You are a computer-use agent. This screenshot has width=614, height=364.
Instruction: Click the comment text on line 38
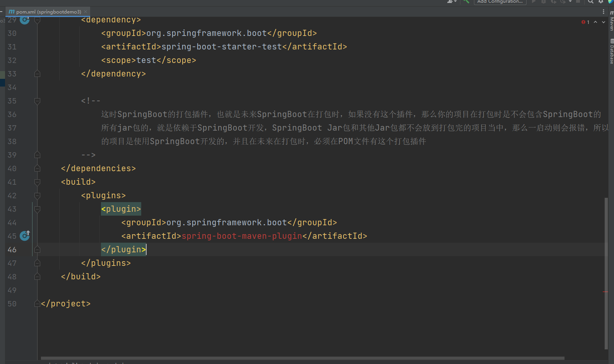263,141
